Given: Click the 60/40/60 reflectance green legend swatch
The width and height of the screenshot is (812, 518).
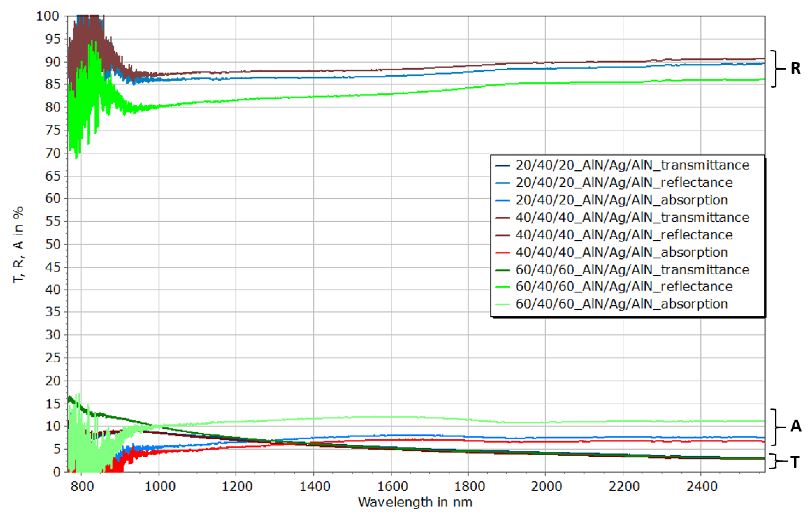Looking at the screenshot, I should pyautogui.click(x=502, y=287).
